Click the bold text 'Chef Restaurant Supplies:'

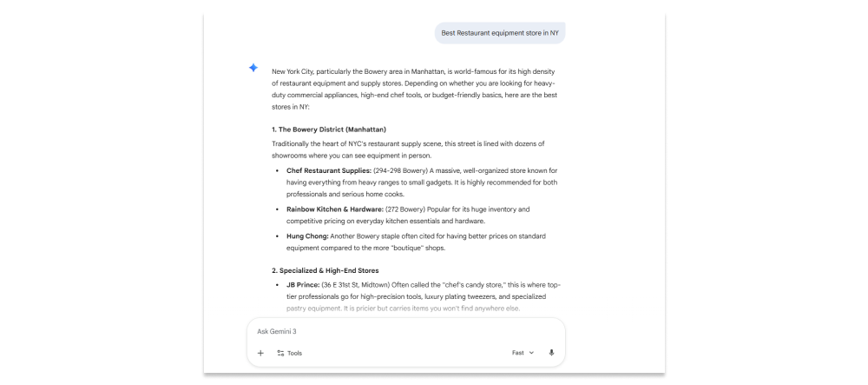click(329, 170)
